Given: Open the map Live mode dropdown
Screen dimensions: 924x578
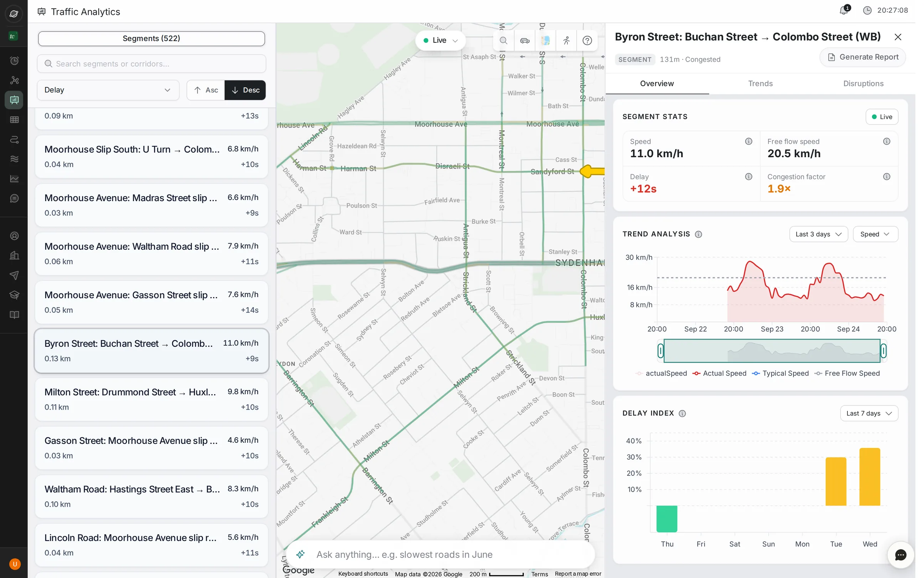Looking at the screenshot, I should tap(440, 40).
